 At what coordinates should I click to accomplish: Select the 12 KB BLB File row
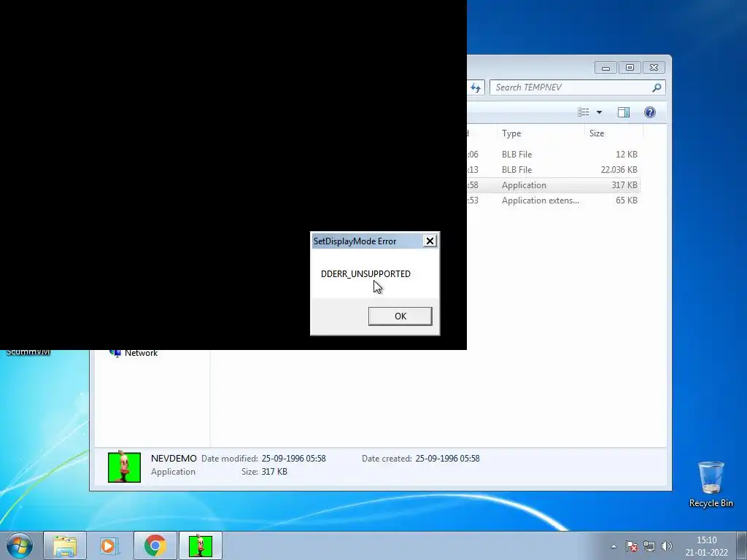click(x=553, y=155)
